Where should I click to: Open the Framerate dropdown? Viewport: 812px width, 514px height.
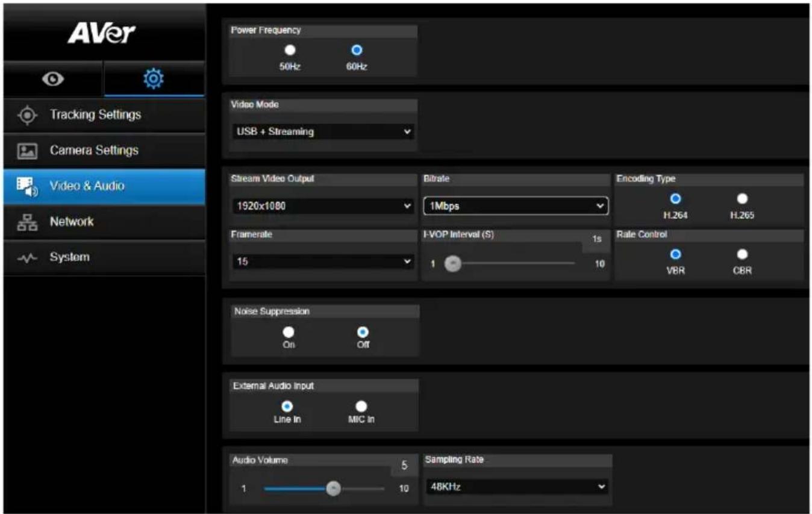[323, 262]
